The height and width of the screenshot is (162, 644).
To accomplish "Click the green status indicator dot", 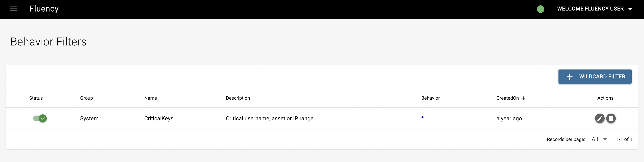I will click(541, 9).
